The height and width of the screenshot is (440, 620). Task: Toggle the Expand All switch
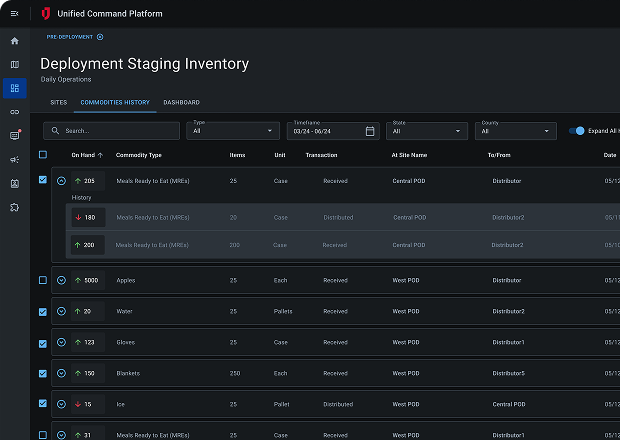click(576, 131)
